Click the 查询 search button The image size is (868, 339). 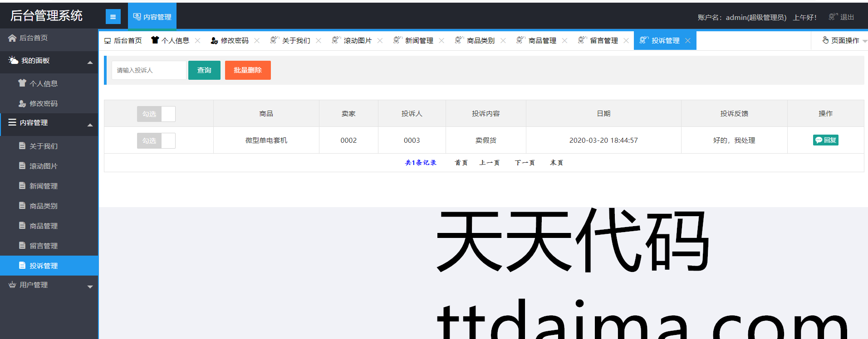pos(204,70)
